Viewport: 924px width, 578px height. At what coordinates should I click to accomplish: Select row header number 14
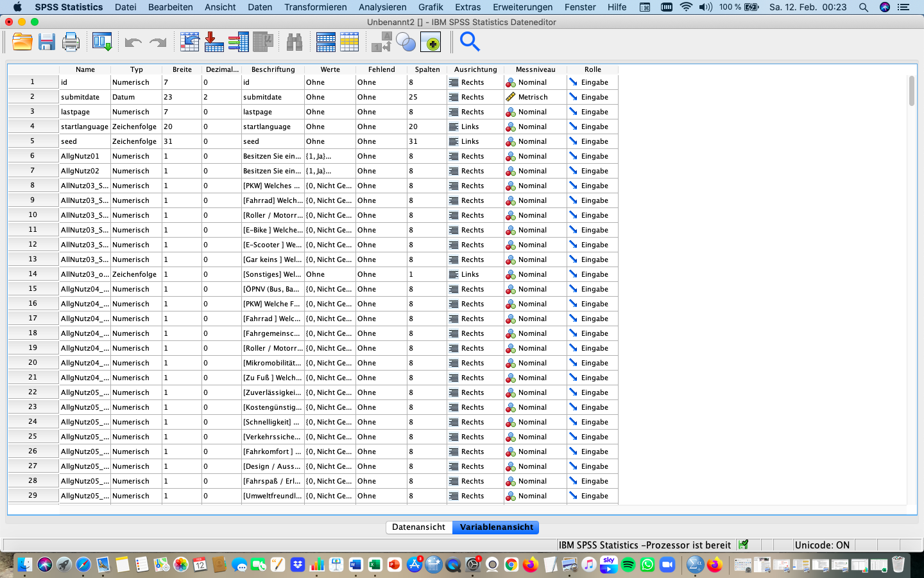33,274
